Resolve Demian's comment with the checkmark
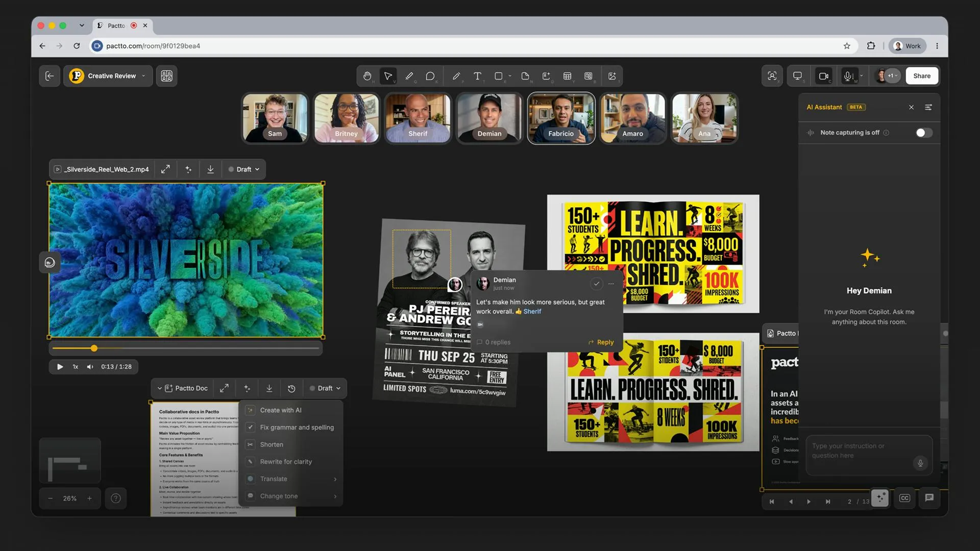Viewport: 980px width, 551px height. click(596, 284)
